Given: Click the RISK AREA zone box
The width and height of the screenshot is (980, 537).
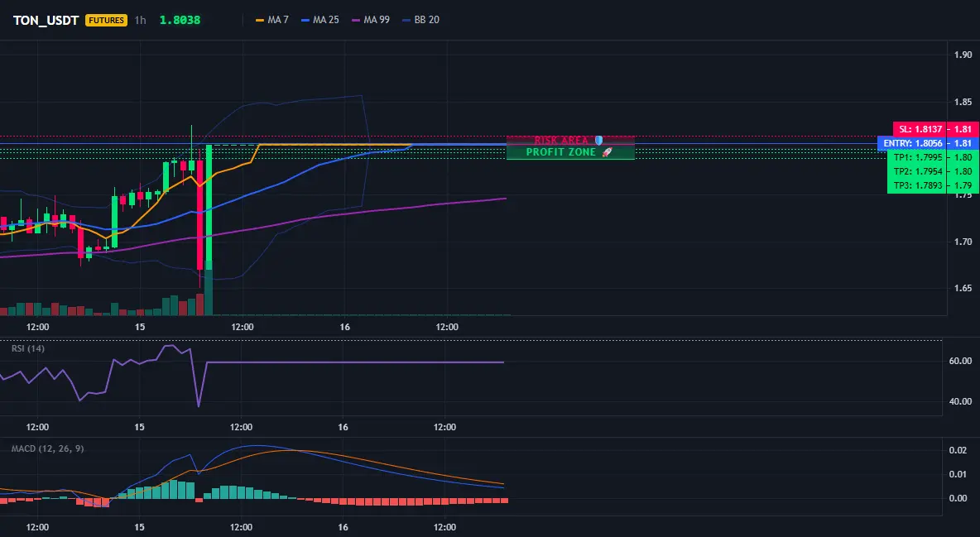Looking at the screenshot, I should tap(570, 140).
